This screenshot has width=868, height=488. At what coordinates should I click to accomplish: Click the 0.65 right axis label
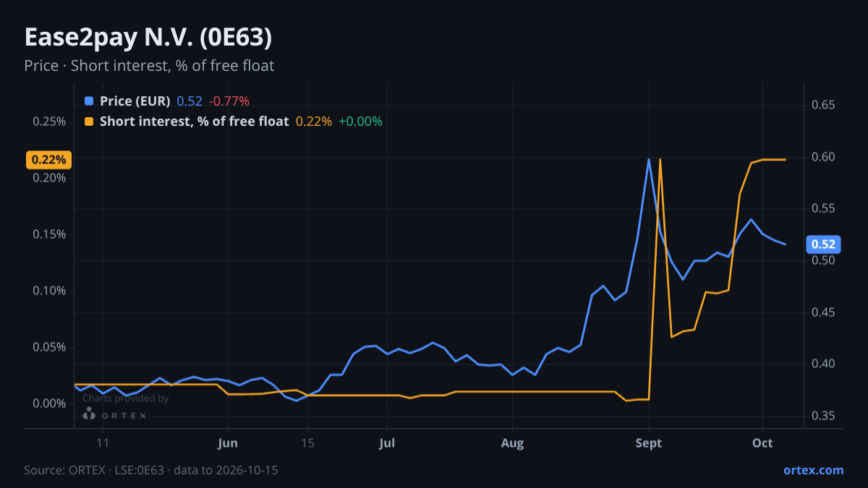pyautogui.click(x=823, y=106)
